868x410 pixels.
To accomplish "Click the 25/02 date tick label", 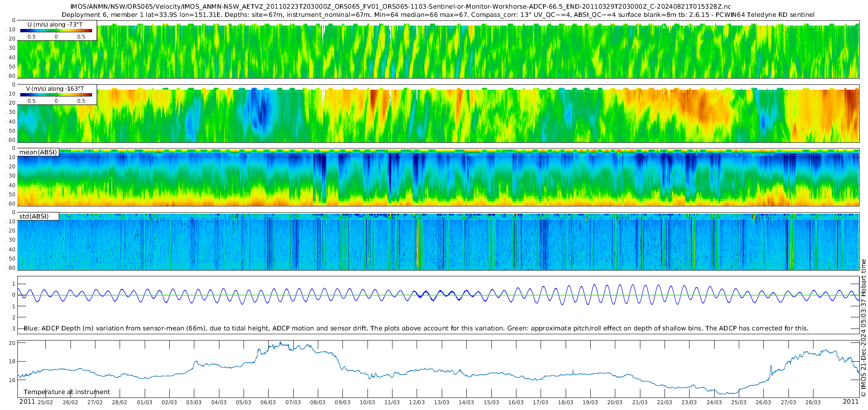I will (x=45, y=402).
